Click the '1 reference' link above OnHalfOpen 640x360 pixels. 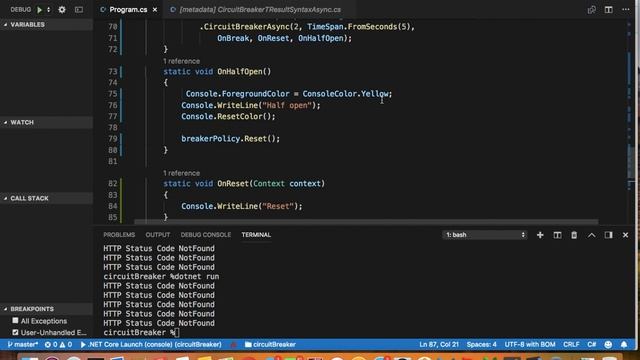(181, 61)
